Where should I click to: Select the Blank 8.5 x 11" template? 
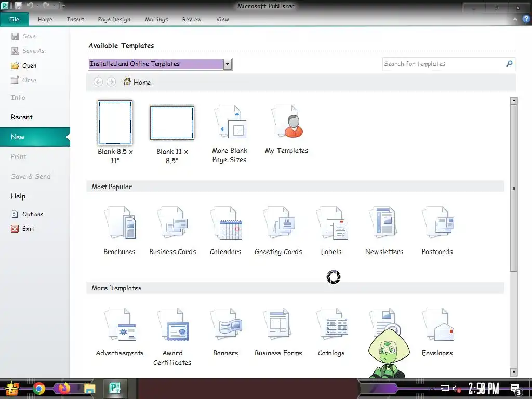115,132
